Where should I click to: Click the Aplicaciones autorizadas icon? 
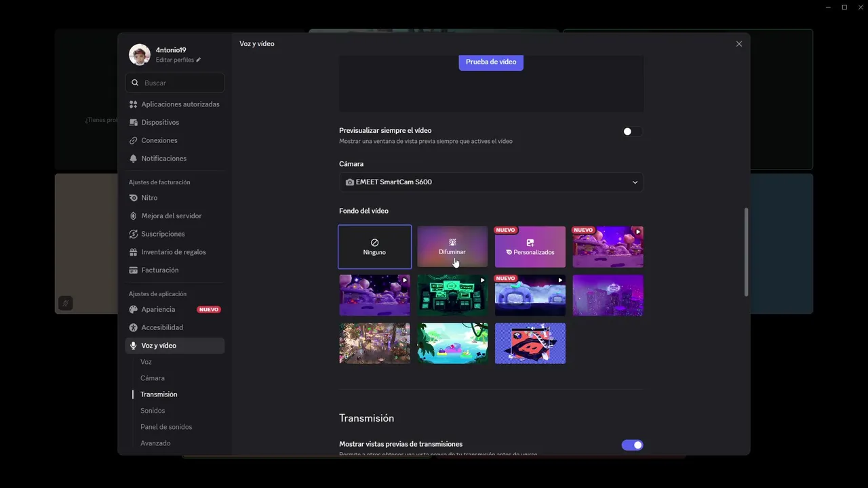click(134, 104)
